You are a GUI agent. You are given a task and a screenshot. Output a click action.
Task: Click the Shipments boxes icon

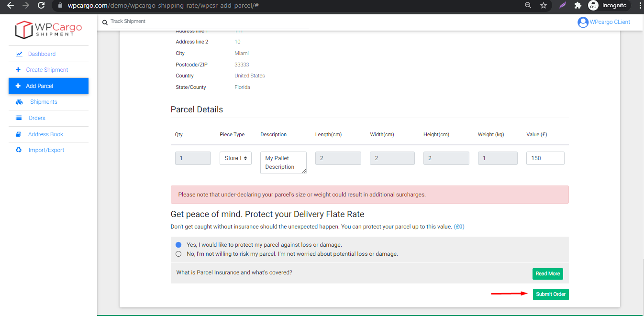19,102
